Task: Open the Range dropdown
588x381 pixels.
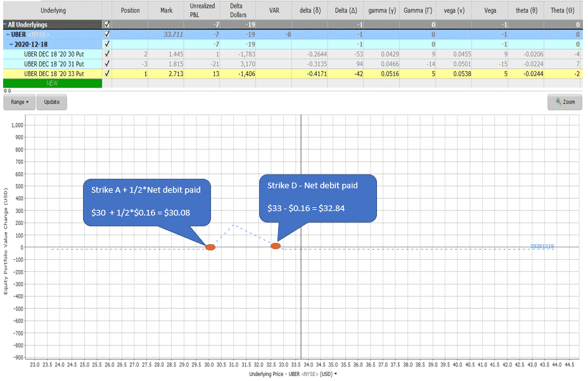Action: (x=20, y=102)
